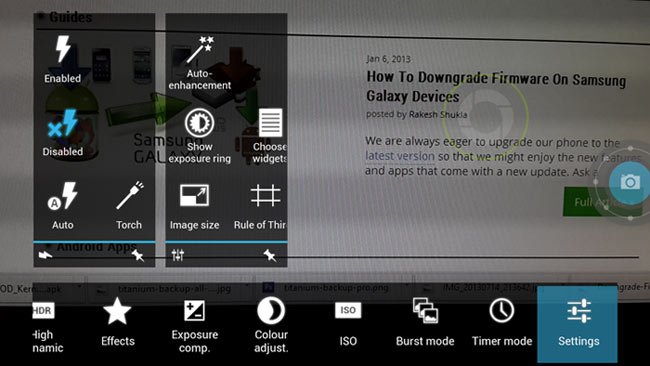Enable Auto-enhancement with magic wand
Screen dimensions: 650x366
point(199,63)
